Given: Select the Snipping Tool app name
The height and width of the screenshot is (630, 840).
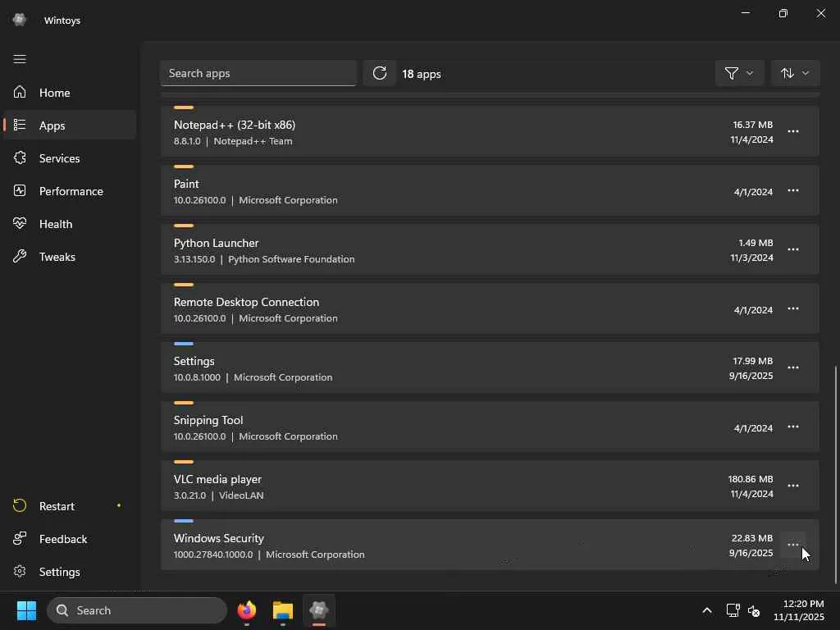Looking at the screenshot, I should coord(208,420).
